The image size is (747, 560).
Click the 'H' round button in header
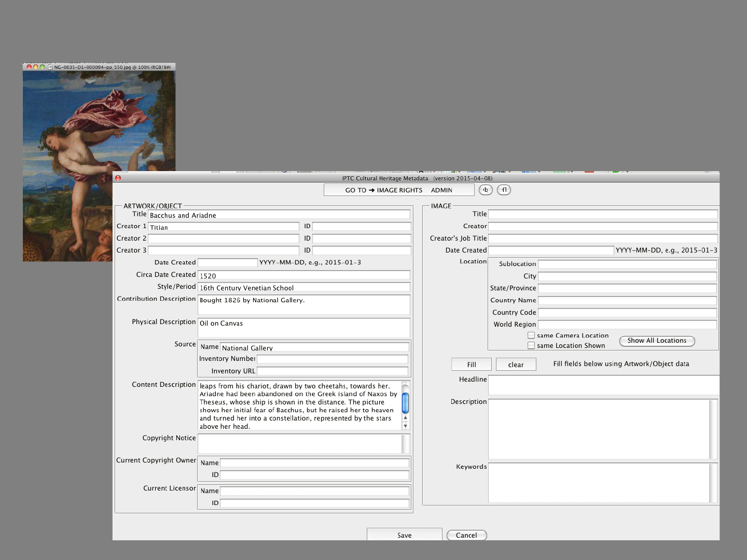click(x=504, y=190)
